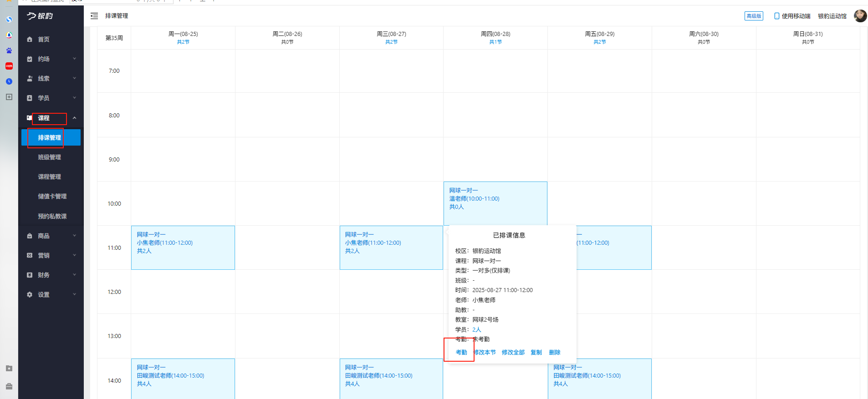The height and width of the screenshot is (399, 868).
Task: Click the 首页 home icon in sidebar
Action: 30,40
